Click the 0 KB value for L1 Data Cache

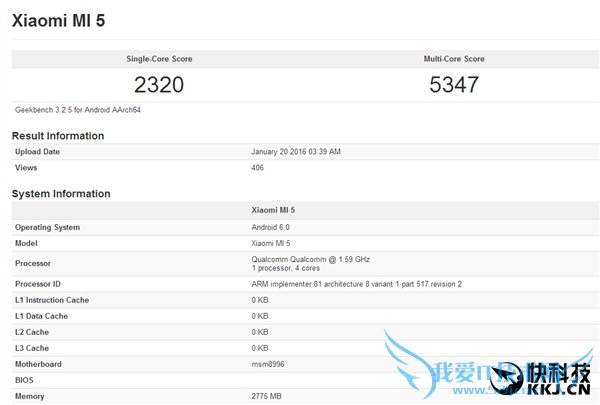click(260, 316)
